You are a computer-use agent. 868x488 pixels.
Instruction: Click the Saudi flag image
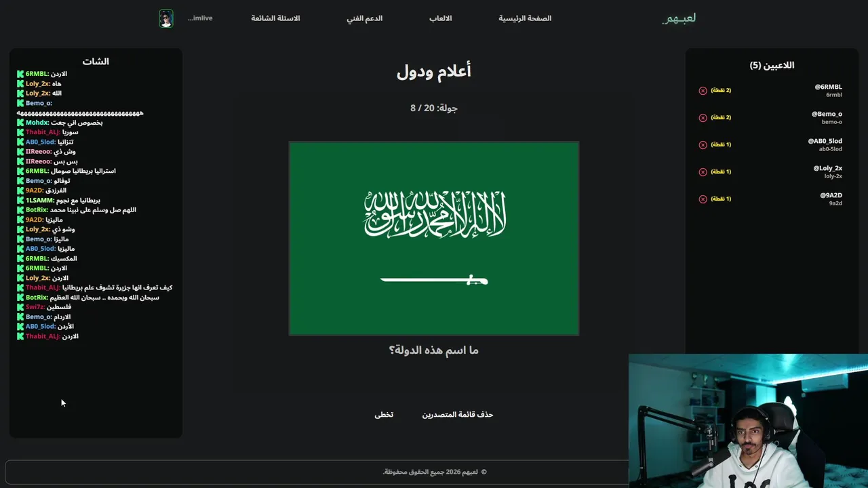point(434,238)
